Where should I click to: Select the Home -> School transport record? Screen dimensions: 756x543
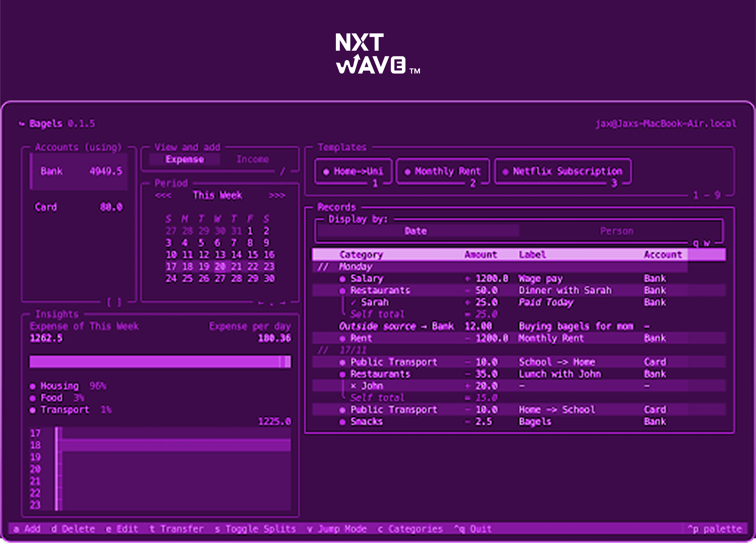tap(519, 410)
